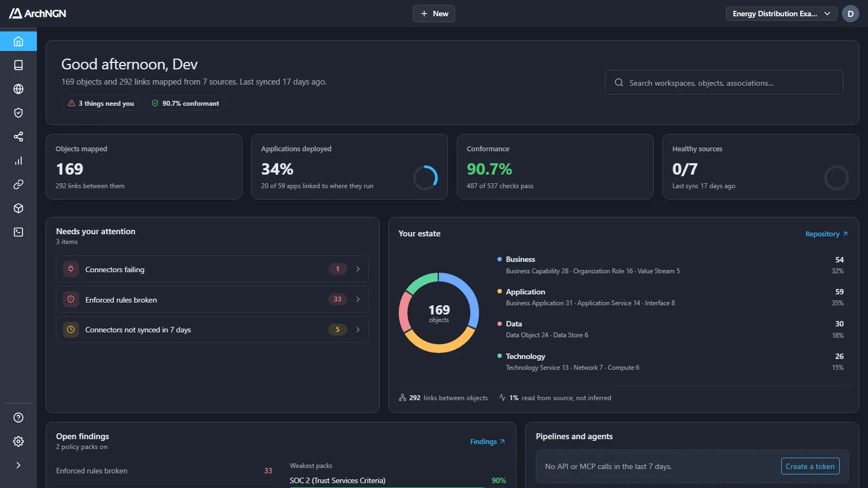Click SOC 2 (Trust Services Criteria) pack
868x488 pixels.
pos(337,480)
